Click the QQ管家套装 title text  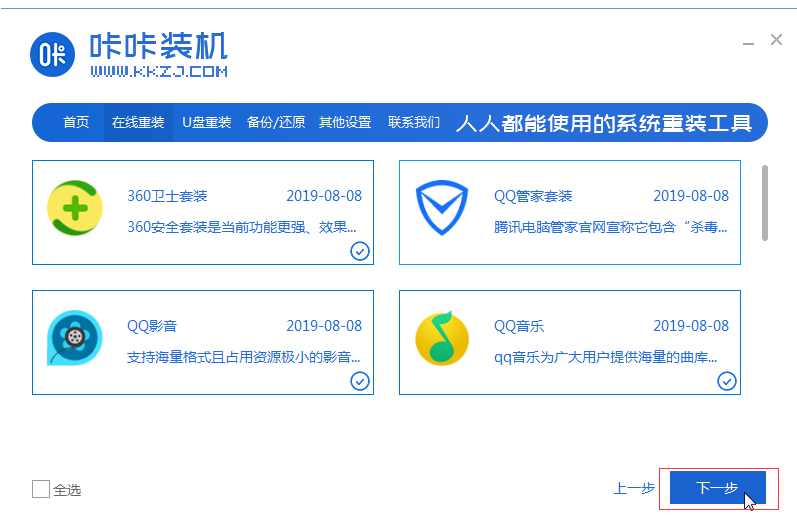533,196
